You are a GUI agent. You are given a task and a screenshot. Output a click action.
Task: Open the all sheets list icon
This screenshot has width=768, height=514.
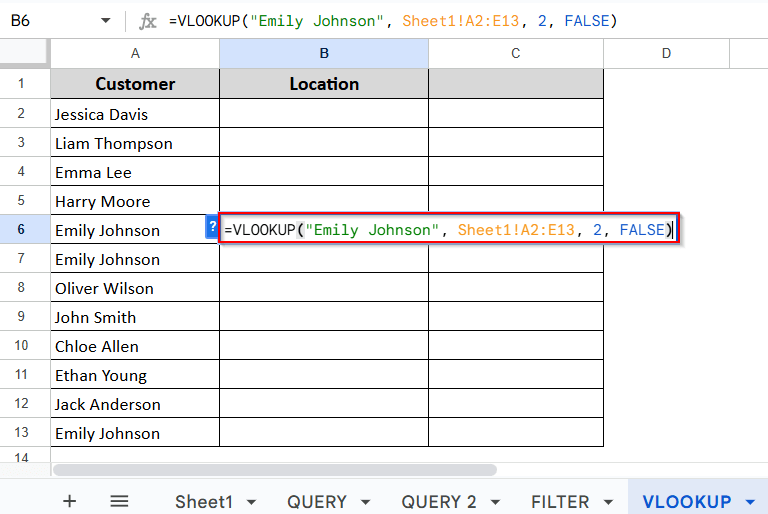119,501
